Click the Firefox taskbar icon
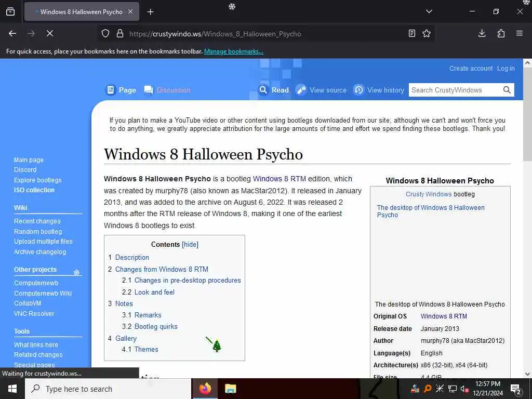532x399 pixels. 205,389
